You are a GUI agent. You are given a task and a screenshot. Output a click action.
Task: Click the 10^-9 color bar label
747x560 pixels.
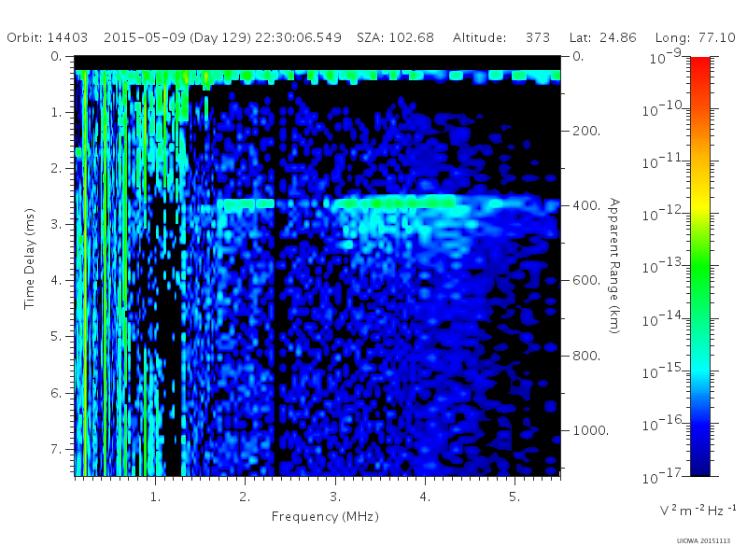666,57
